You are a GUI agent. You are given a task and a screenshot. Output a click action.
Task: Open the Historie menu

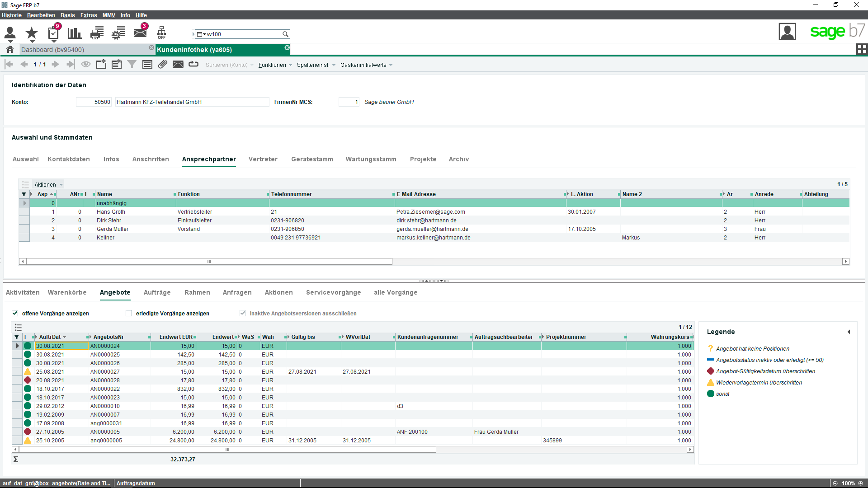(12, 15)
